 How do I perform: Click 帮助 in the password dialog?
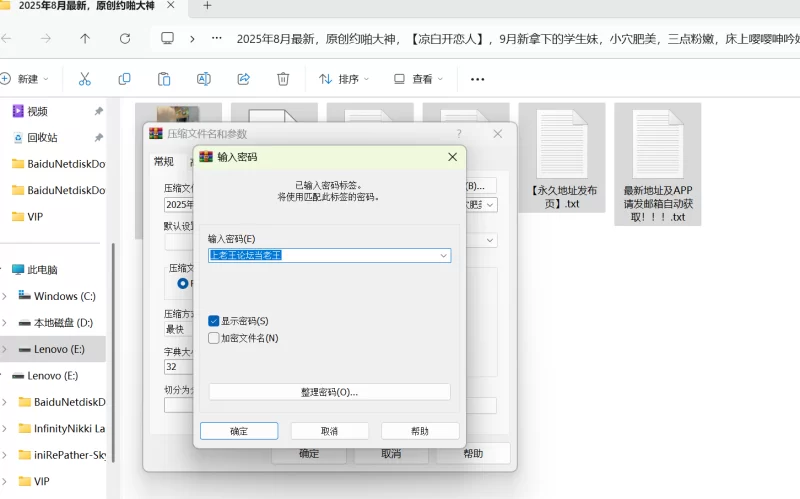point(420,431)
